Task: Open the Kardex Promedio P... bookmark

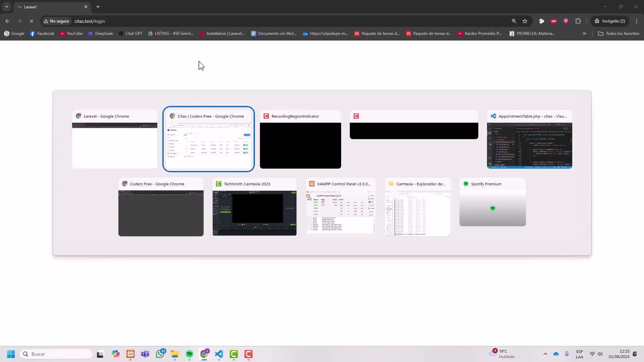Action: 480,34
